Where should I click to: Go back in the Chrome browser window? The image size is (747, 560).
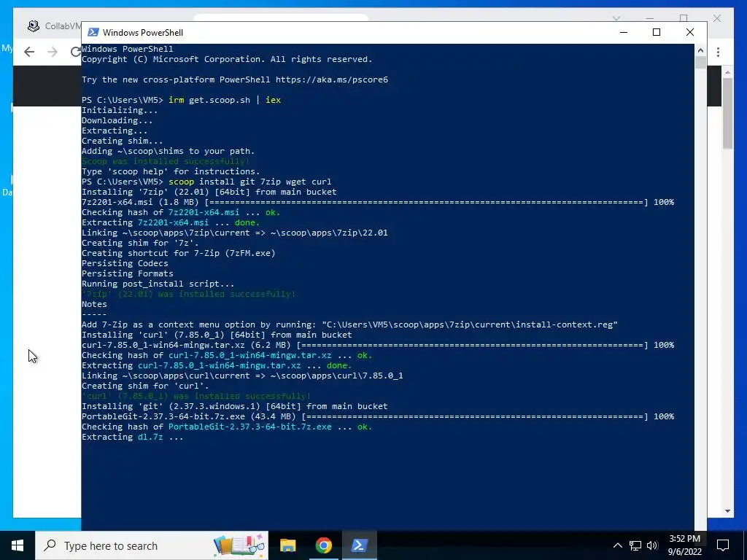[x=29, y=52]
